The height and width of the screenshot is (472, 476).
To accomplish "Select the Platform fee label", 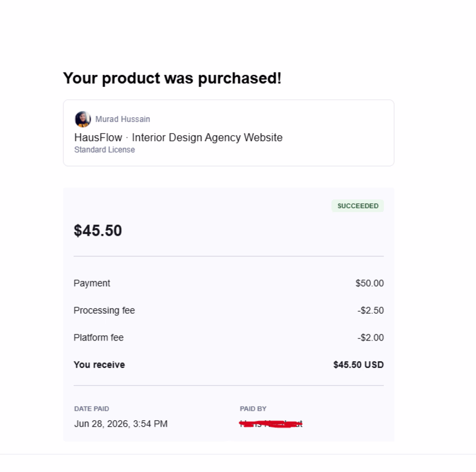I will coord(99,337).
